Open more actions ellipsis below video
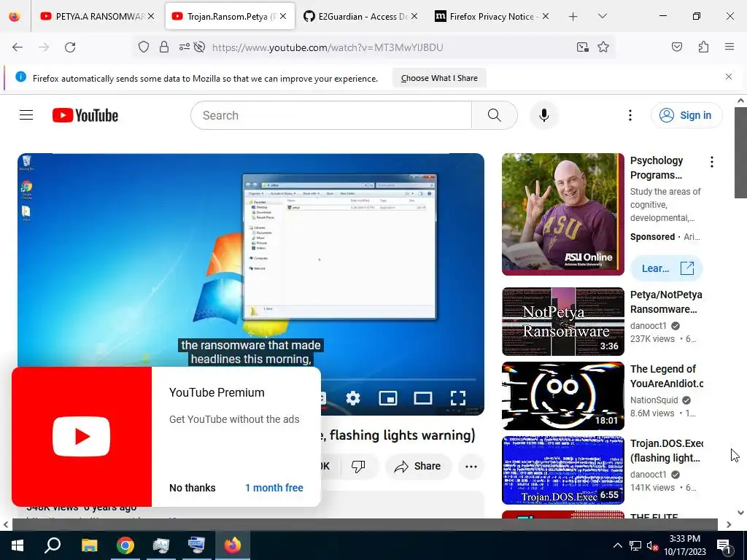The image size is (747, 560). [x=471, y=466]
